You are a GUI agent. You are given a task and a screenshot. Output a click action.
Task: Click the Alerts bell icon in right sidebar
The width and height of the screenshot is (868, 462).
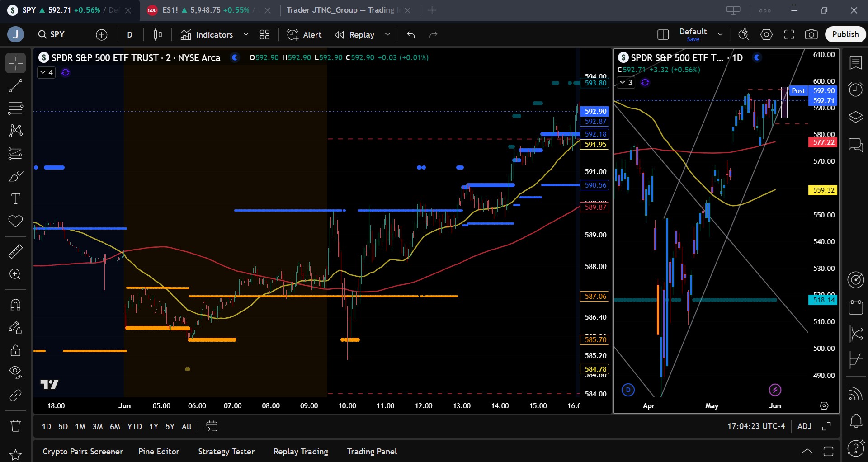tap(855, 421)
